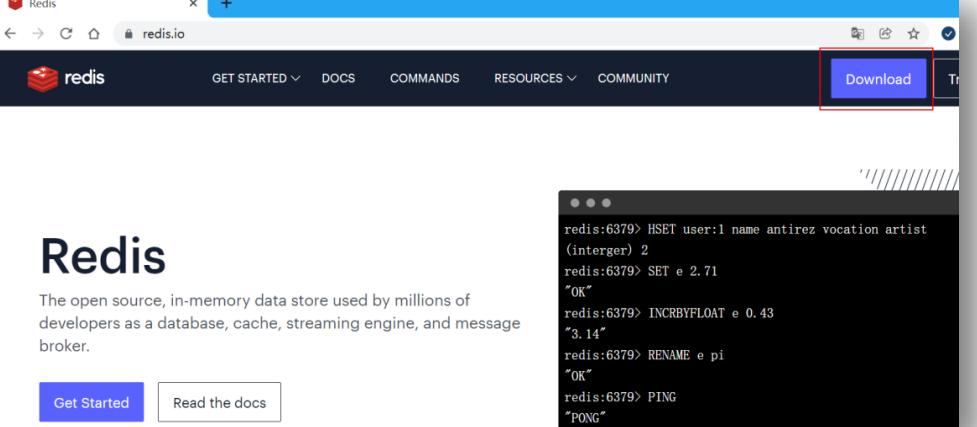Click the PING command line
The height and width of the screenshot is (427, 977).
[x=620, y=397]
